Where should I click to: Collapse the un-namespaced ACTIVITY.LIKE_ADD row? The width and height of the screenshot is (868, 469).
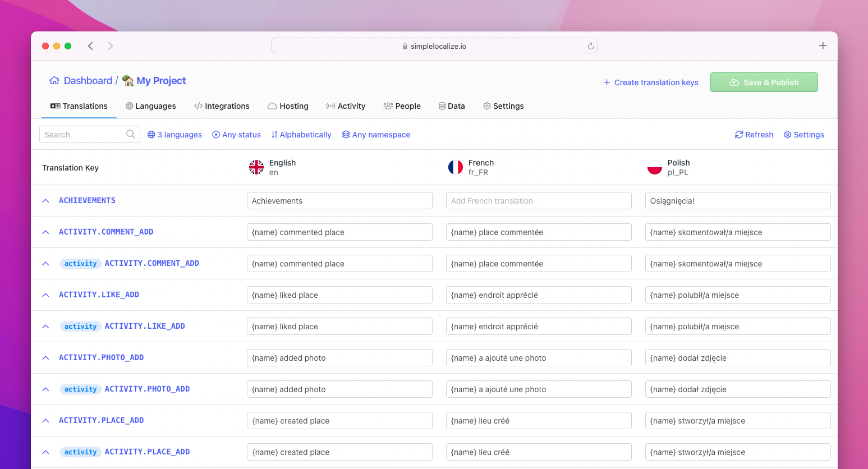click(x=45, y=295)
